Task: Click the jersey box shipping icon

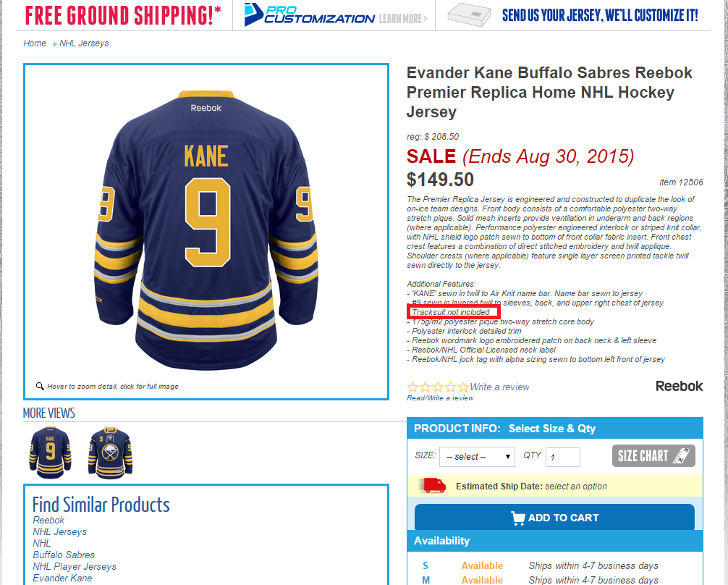Action: click(x=469, y=15)
